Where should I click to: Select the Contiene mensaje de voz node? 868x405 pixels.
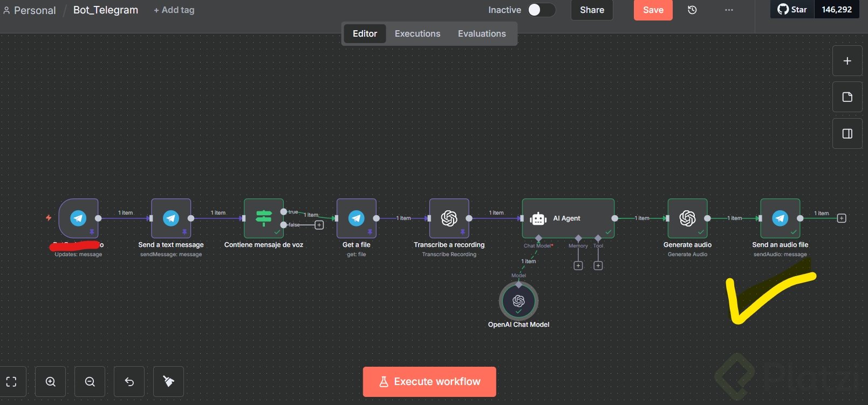pyautogui.click(x=264, y=218)
